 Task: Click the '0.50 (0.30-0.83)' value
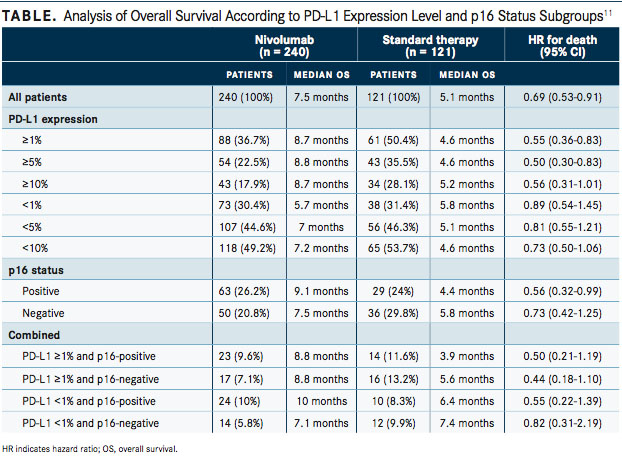[x=562, y=162]
